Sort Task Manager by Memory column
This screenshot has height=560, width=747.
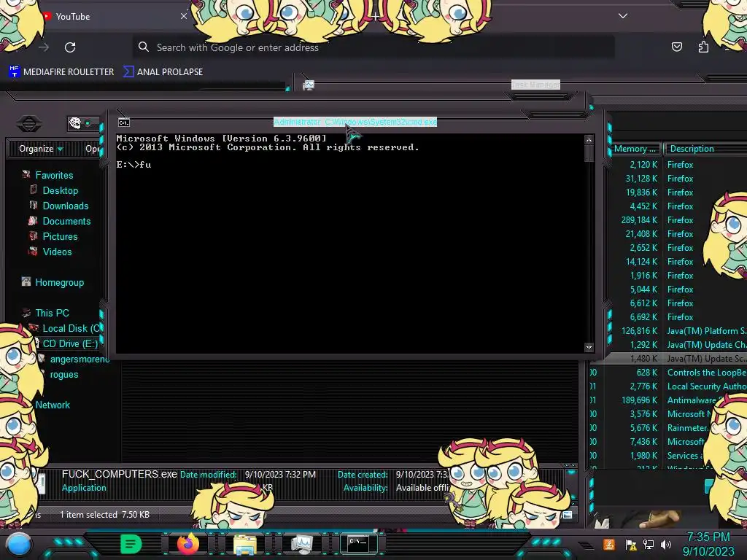635,149
